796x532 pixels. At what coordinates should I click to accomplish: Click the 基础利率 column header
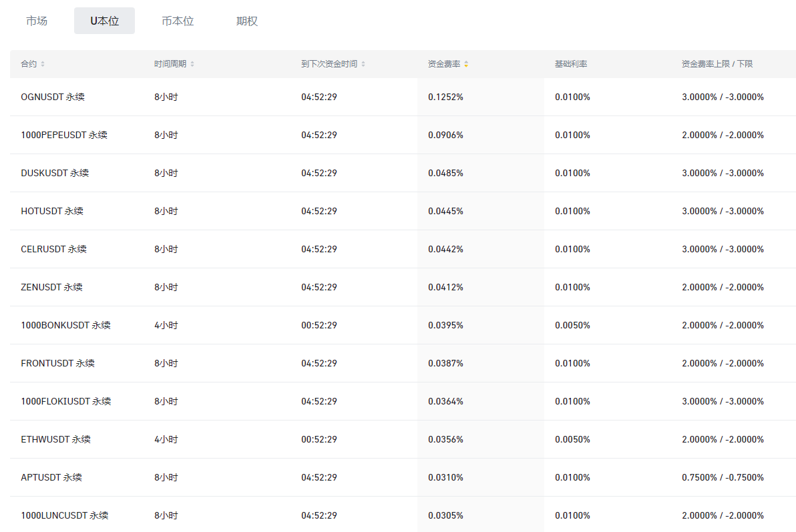click(571, 64)
